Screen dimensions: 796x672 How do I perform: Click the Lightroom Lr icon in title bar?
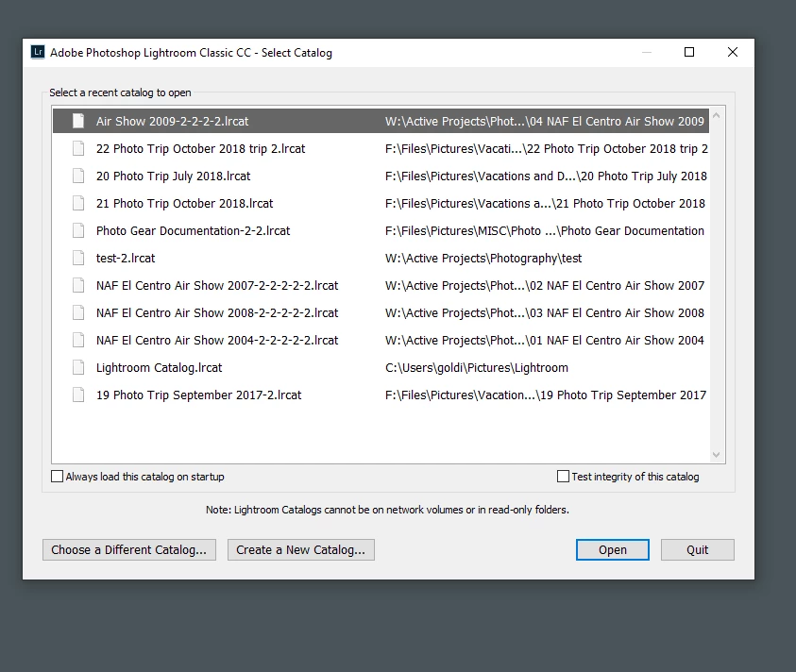38,52
